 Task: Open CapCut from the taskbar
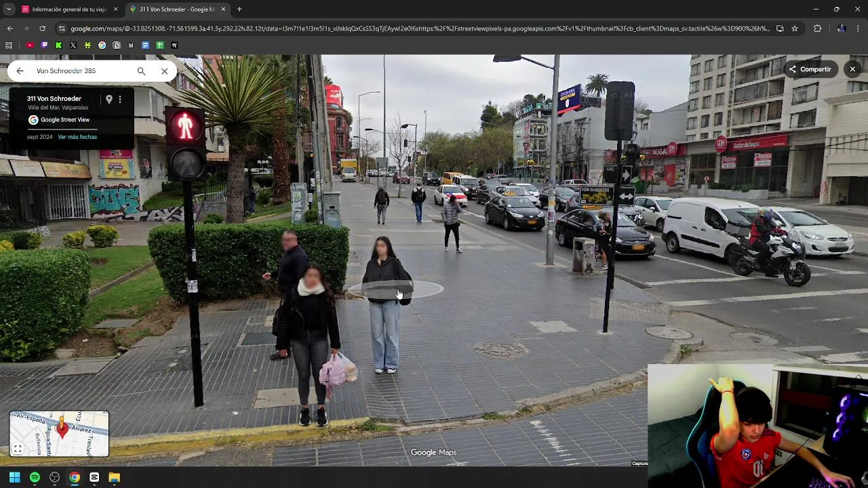point(94,477)
